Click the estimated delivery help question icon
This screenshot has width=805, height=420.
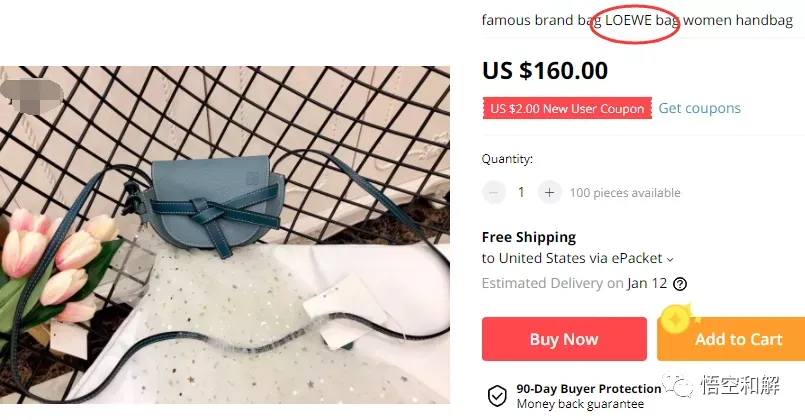click(680, 283)
